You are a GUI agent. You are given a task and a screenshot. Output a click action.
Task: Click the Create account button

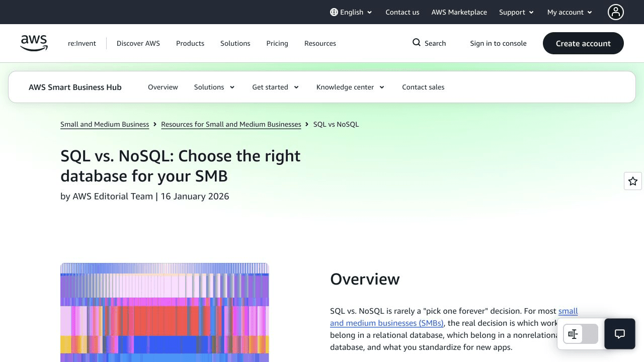[x=583, y=43]
